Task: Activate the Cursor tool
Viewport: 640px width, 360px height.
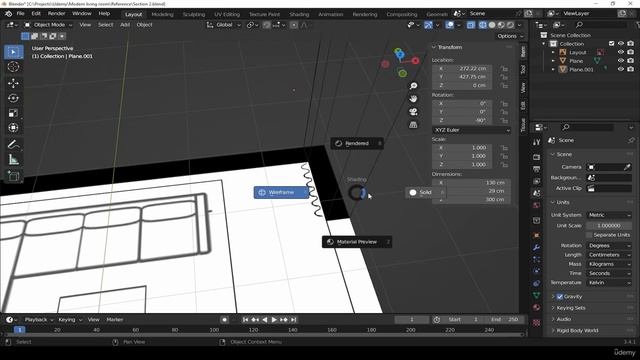Action: point(13,67)
